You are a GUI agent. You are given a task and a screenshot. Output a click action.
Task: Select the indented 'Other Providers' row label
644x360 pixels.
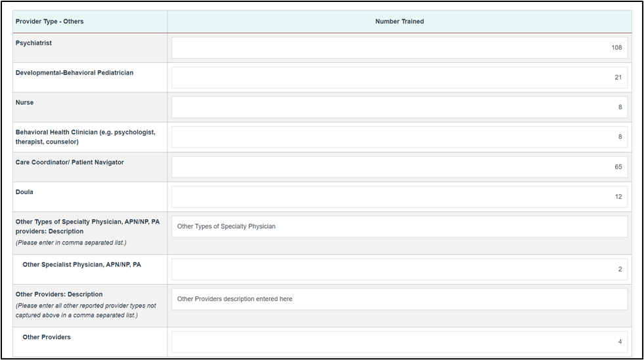pyautogui.click(x=47, y=337)
